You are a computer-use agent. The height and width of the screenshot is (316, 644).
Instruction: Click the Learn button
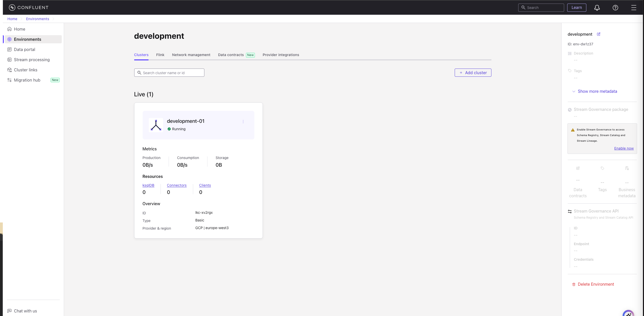coord(577,8)
